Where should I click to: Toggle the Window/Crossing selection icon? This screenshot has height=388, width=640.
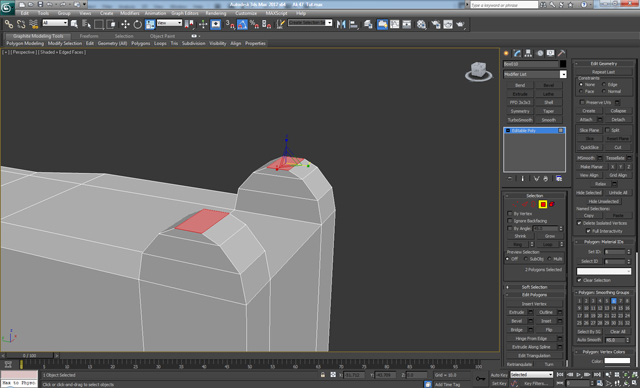click(111, 24)
